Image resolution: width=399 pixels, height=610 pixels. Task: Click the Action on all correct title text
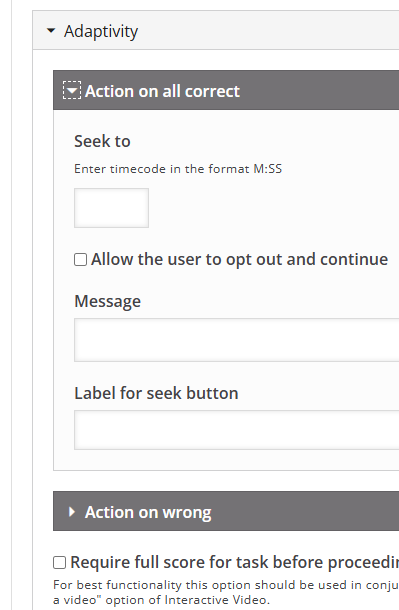click(x=163, y=91)
